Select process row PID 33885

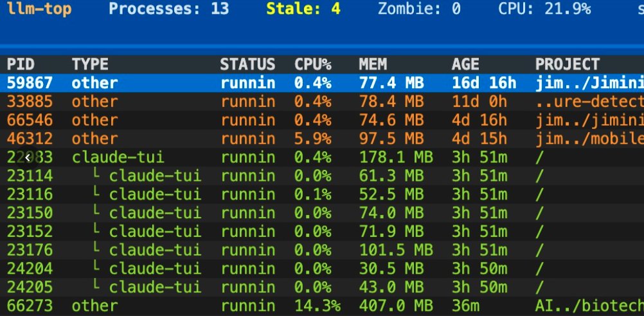(x=322, y=102)
